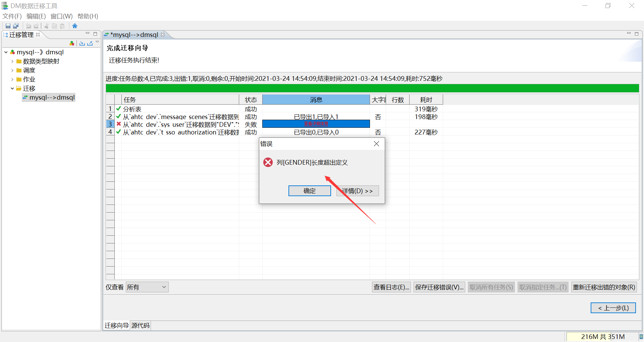
Task: Click the Home icon on the toolbar
Action: pyautogui.click(x=74, y=26)
